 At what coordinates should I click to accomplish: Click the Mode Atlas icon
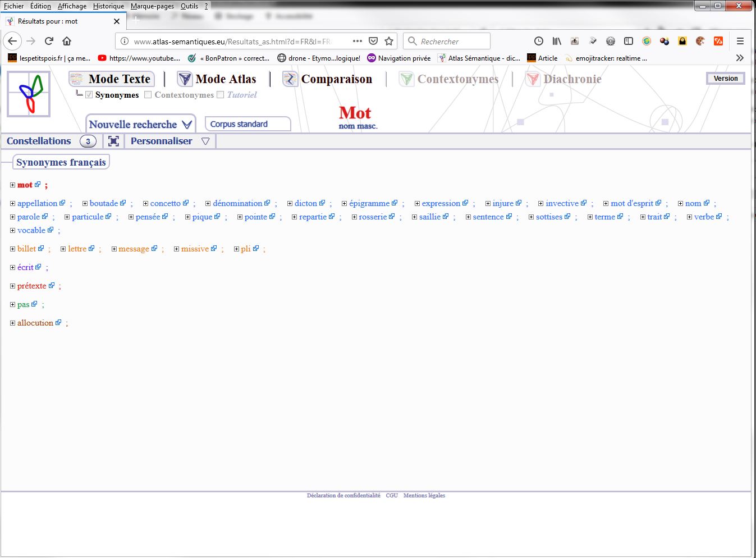185,79
